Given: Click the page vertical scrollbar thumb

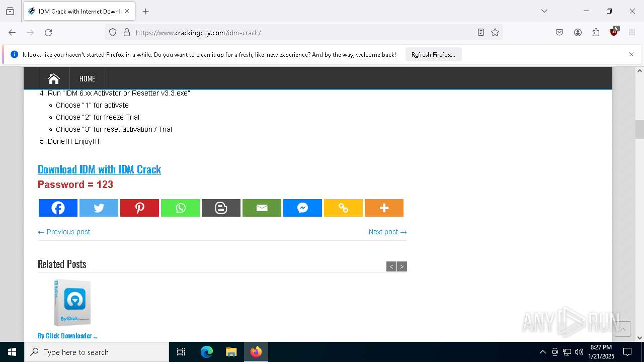Looking at the screenshot, I should 639,129.
